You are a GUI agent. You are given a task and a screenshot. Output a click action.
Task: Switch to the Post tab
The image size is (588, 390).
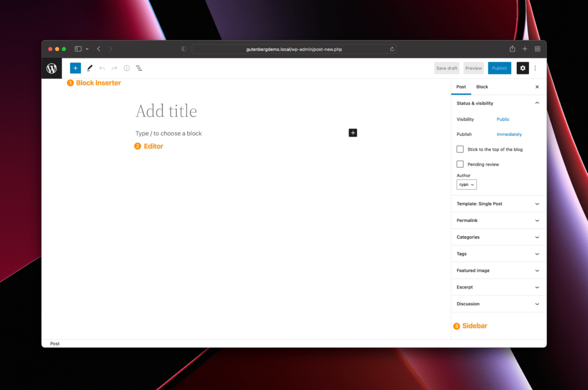[x=461, y=87]
